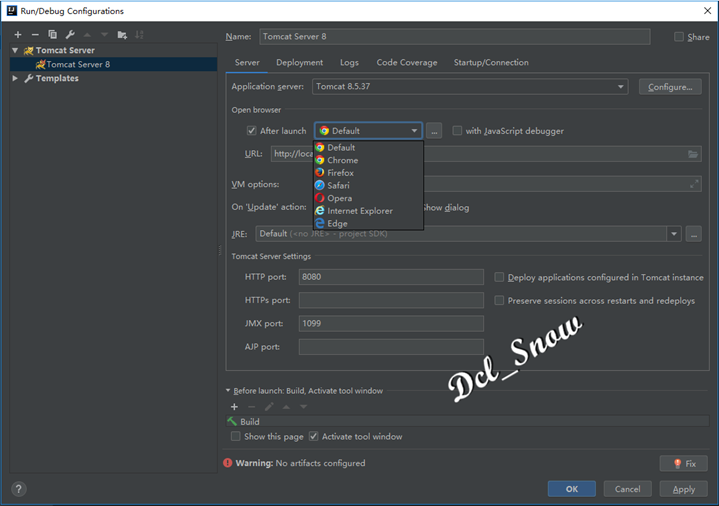
Task: Browse the URL with the folder icon
Action: (x=693, y=154)
